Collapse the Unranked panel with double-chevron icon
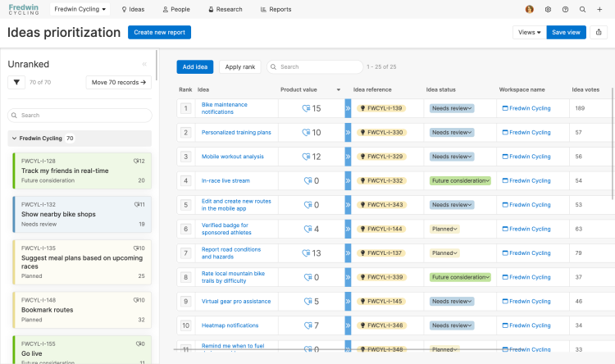 pyautogui.click(x=145, y=64)
